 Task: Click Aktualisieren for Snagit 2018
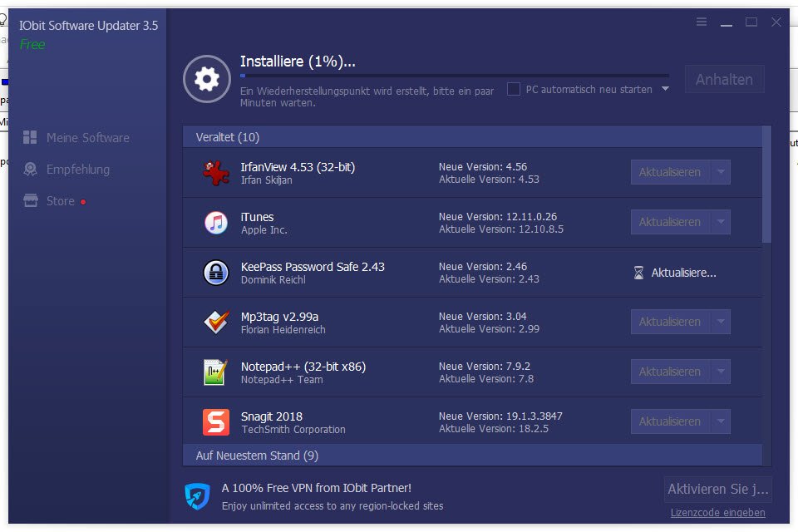[x=670, y=421]
